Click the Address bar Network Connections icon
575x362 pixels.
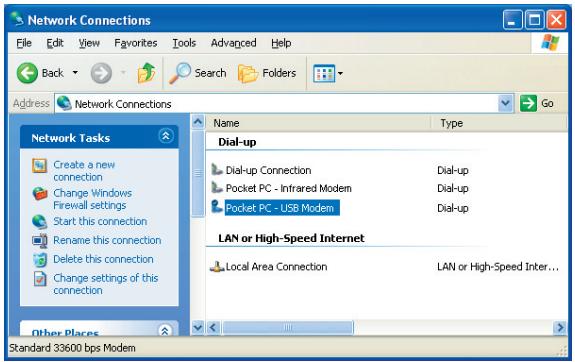(64, 103)
